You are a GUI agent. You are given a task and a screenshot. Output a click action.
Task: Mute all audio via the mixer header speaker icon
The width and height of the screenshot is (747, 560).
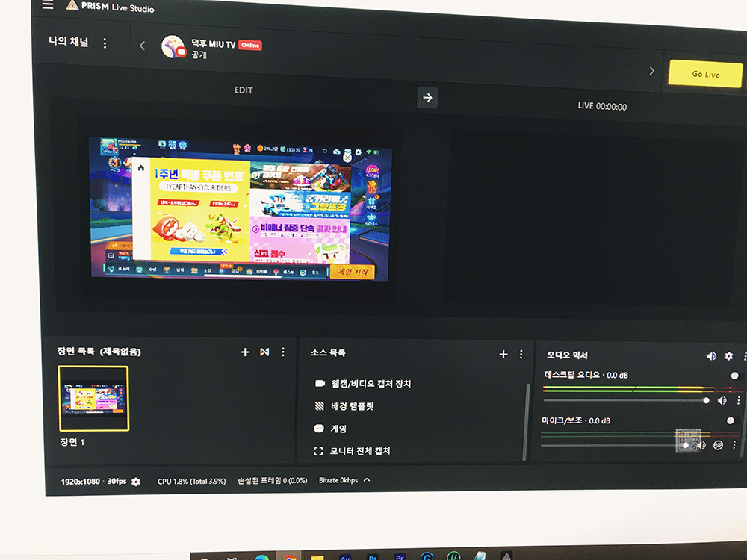(x=711, y=355)
